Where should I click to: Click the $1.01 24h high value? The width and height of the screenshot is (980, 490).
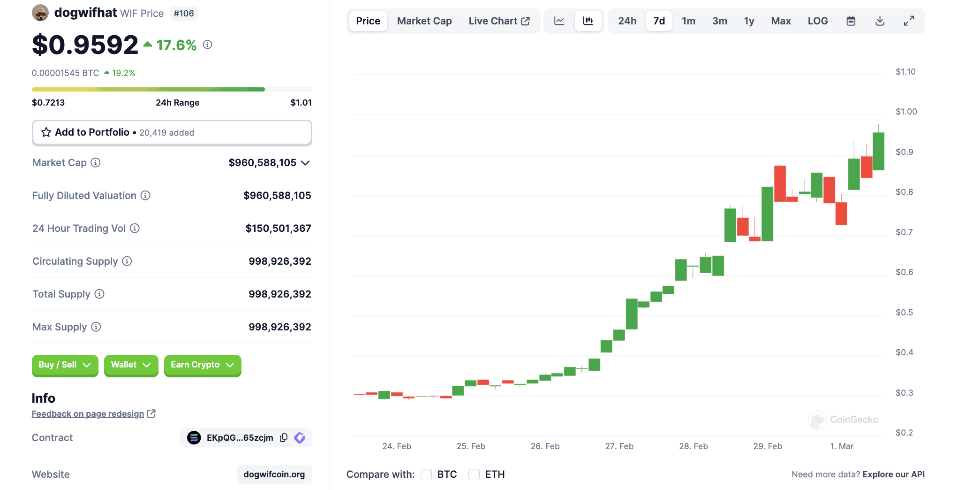point(301,103)
